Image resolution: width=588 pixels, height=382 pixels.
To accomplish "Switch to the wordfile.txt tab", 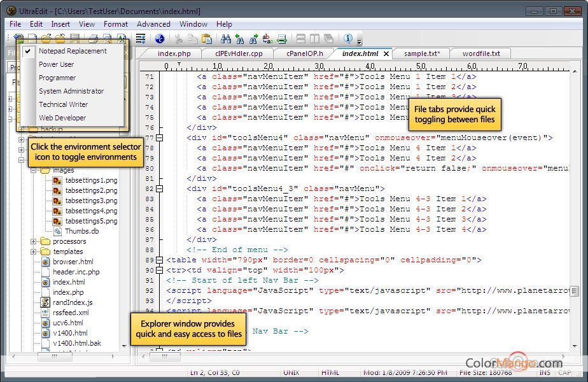I will point(481,53).
